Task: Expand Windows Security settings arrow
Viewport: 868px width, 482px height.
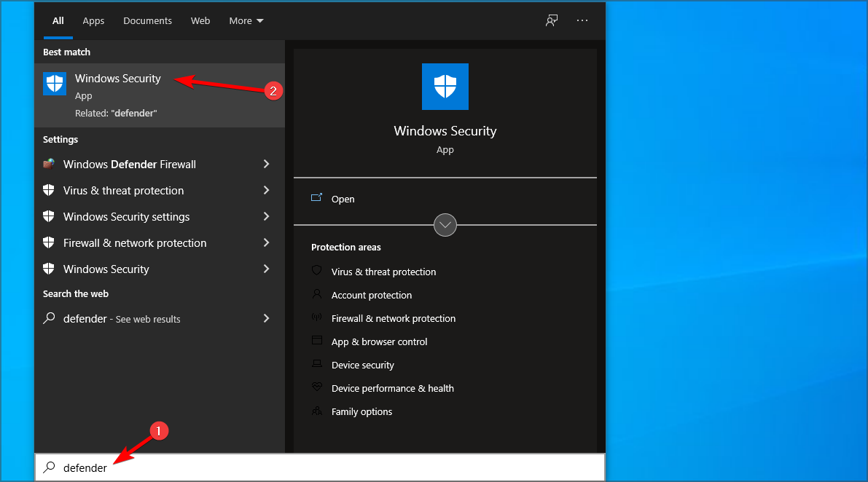Action: [x=266, y=216]
